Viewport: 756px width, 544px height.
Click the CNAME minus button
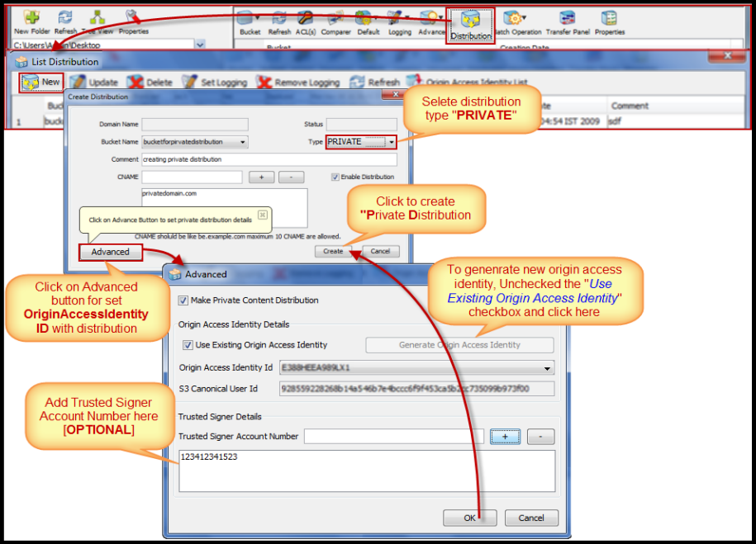291,177
